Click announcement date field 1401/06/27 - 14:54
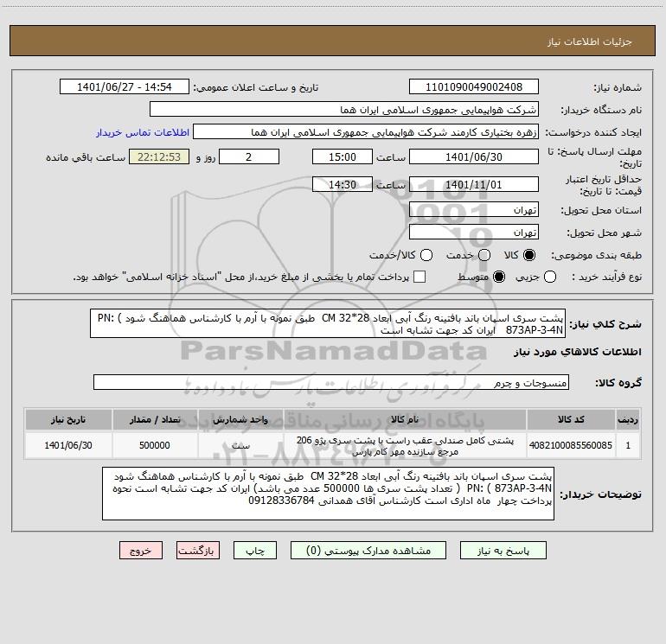Screen dimensions: 666x644 124,87
